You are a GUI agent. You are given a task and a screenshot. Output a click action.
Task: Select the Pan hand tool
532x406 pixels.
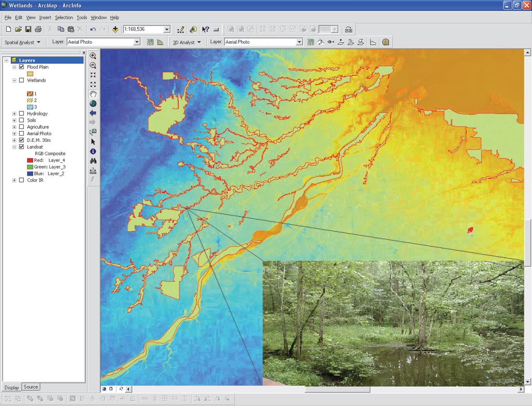pos(93,94)
